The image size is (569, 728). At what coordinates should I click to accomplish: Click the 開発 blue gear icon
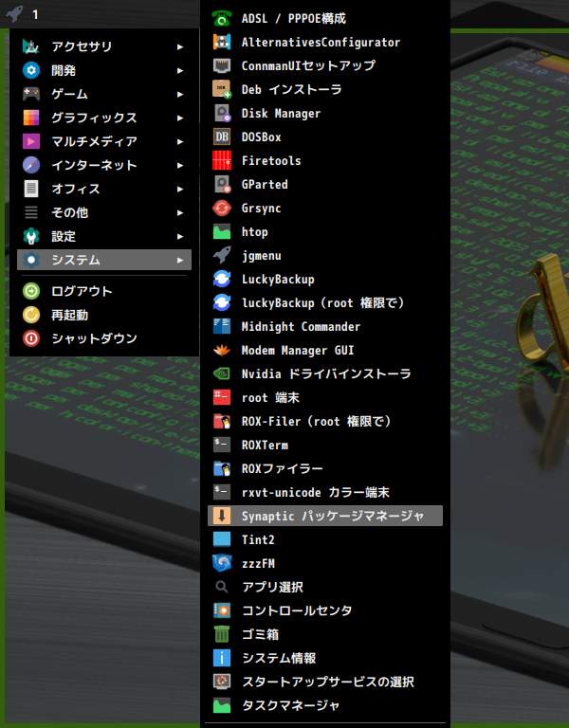pyautogui.click(x=31, y=70)
